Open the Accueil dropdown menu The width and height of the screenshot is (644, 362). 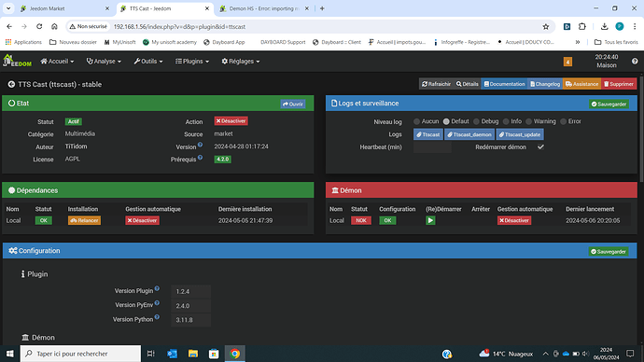57,62
